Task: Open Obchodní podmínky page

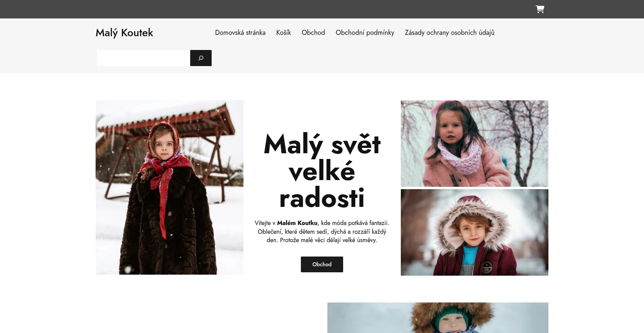Action: pos(365,33)
